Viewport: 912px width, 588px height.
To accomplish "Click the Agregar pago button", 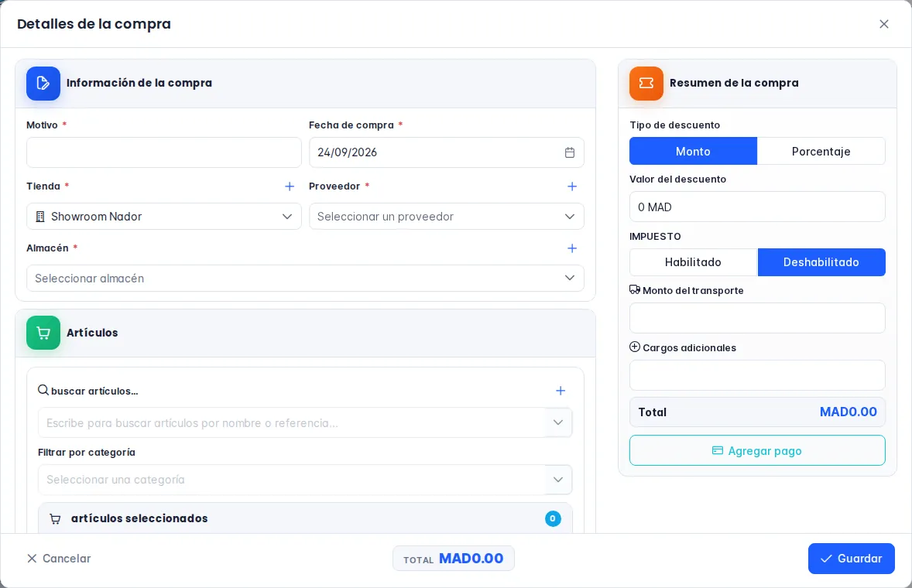I will (x=757, y=450).
